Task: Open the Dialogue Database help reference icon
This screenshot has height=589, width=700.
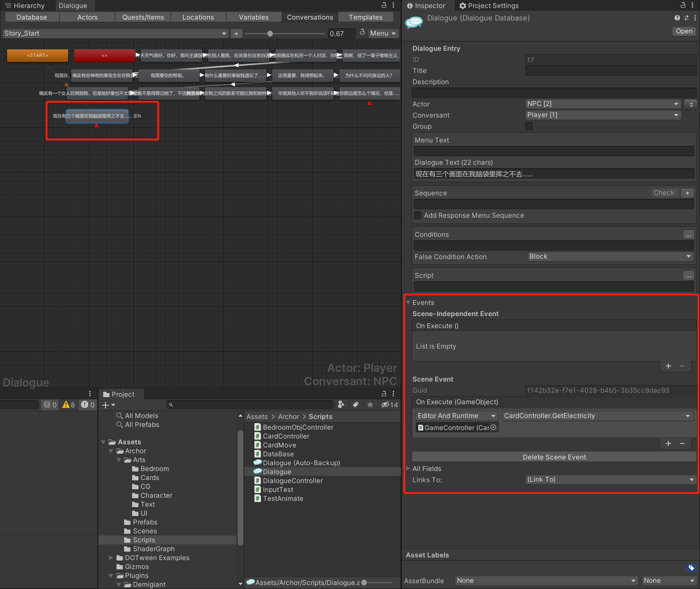Action: pyautogui.click(x=677, y=18)
